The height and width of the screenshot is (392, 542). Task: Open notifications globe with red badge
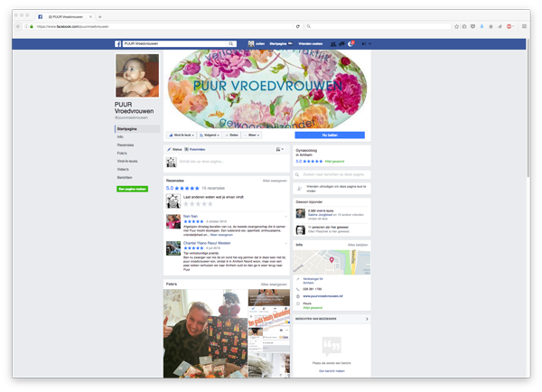pos(350,44)
